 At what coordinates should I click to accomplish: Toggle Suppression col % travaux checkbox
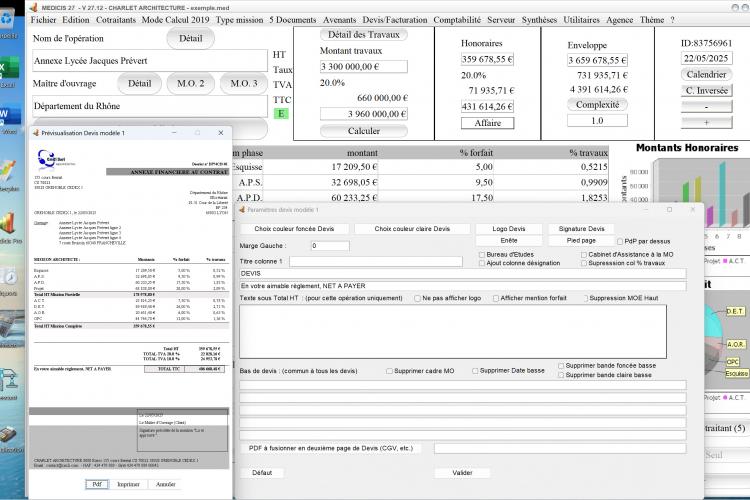point(584,264)
